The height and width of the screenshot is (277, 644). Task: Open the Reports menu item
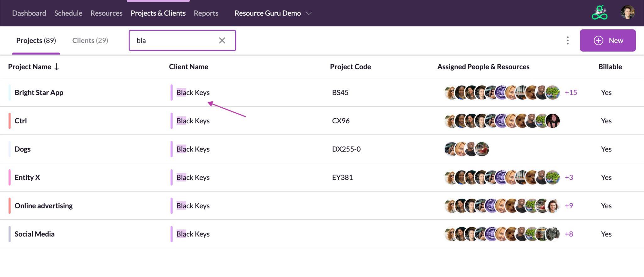tap(206, 13)
